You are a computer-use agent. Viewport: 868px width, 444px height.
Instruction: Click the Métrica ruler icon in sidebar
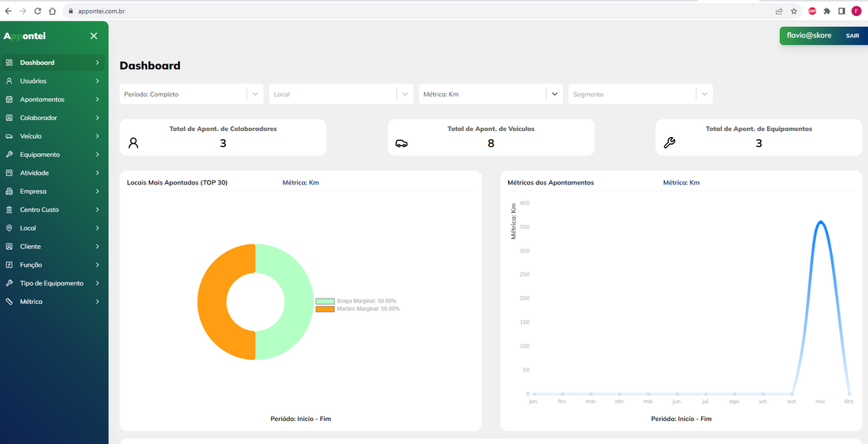pos(9,302)
